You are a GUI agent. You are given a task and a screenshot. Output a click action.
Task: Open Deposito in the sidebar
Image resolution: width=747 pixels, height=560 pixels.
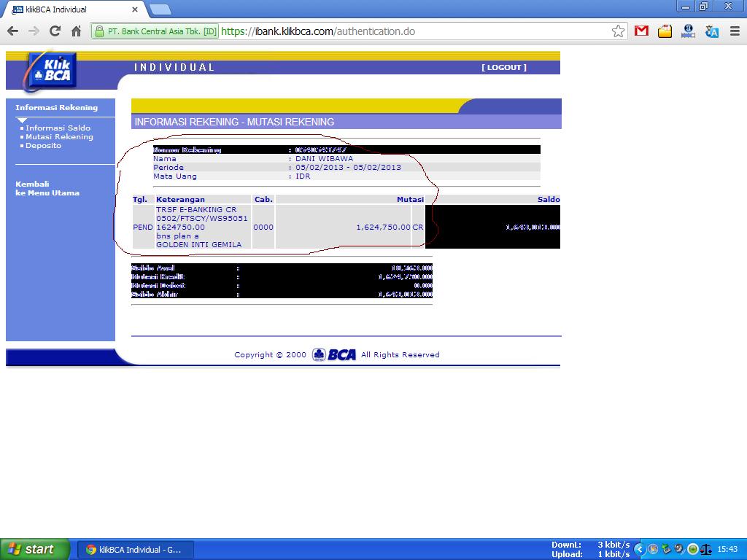tap(43, 146)
